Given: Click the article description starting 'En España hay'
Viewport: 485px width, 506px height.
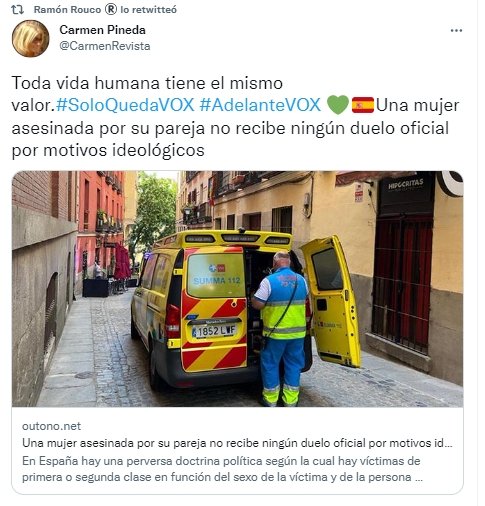Looking at the screenshot, I should click(x=222, y=469).
